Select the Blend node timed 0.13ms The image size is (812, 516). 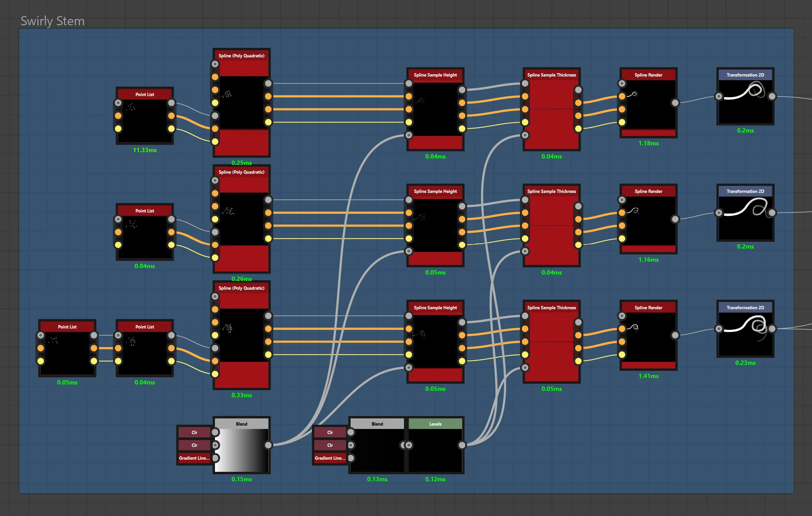pos(377,445)
